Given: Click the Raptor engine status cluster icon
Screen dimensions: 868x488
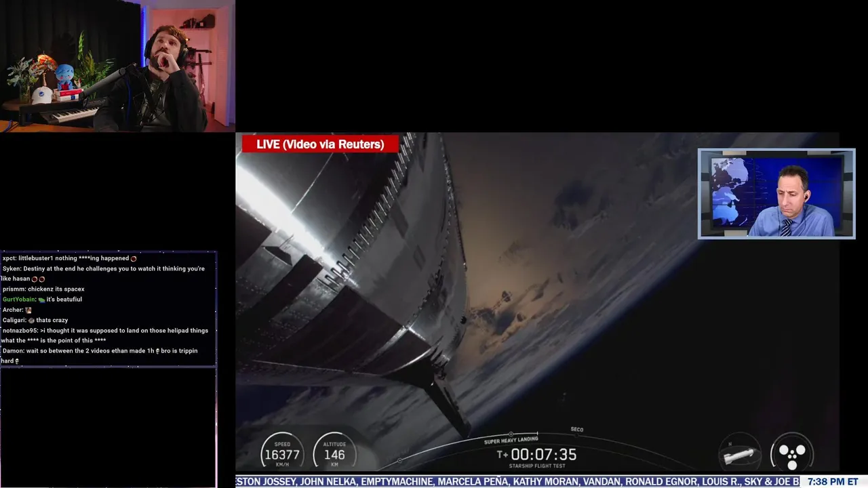Looking at the screenshot, I should (x=791, y=453).
